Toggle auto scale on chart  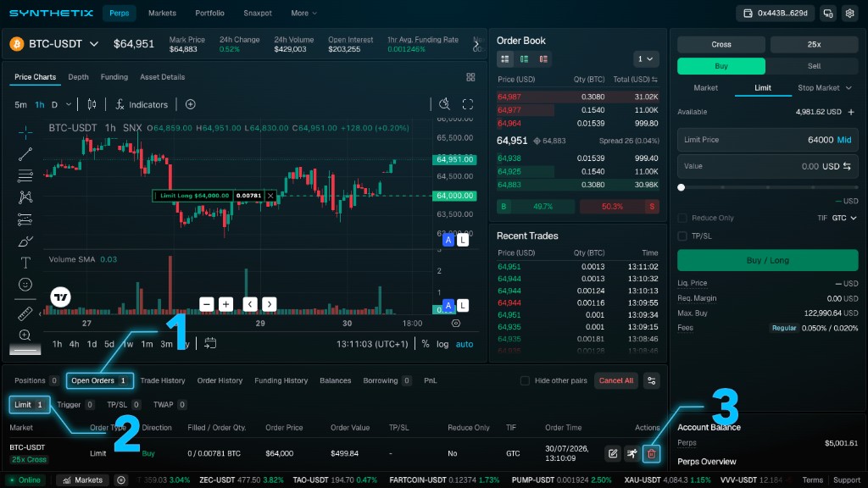[465, 344]
